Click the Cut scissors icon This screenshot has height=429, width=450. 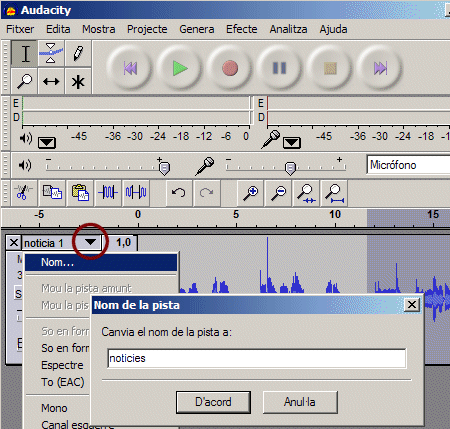click(x=24, y=193)
